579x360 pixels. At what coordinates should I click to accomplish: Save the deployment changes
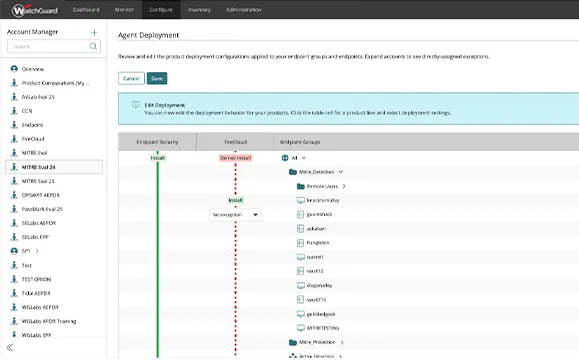coord(157,78)
